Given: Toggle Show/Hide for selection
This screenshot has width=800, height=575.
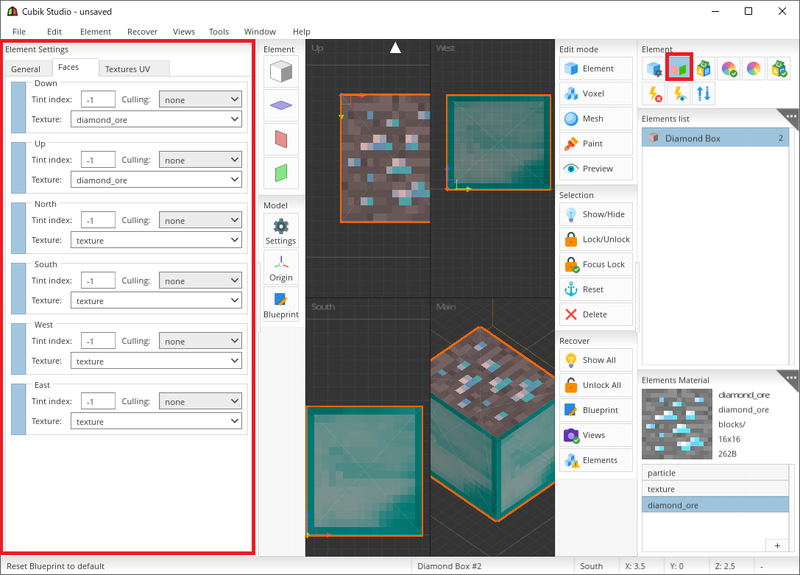Looking at the screenshot, I should (x=596, y=214).
